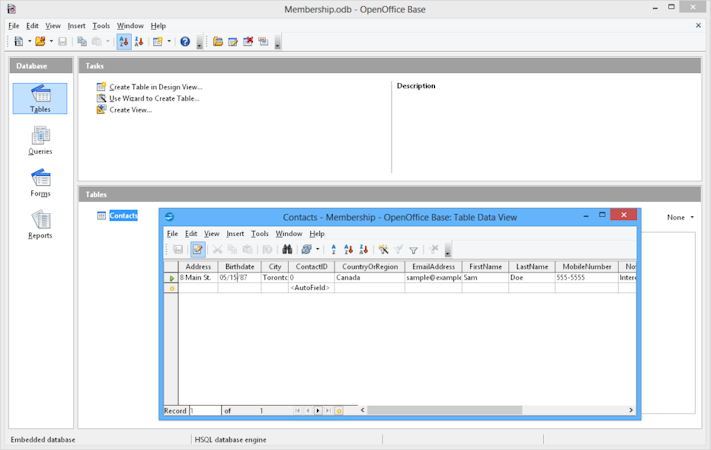Click the Undo icon in Table Data View
Screen dimensions: 711x450
click(267, 249)
